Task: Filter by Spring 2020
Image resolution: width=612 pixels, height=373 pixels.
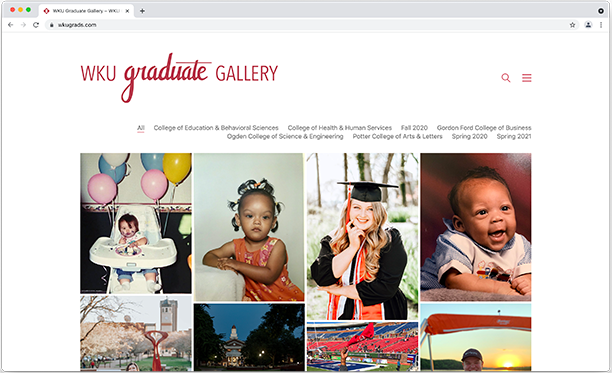Action: [470, 136]
